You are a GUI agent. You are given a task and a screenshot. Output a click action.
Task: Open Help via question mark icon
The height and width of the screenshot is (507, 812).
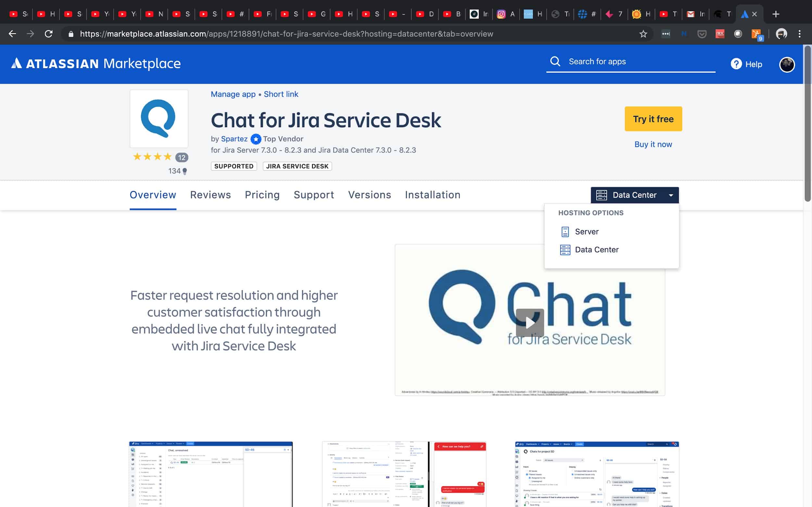[736, 64]
